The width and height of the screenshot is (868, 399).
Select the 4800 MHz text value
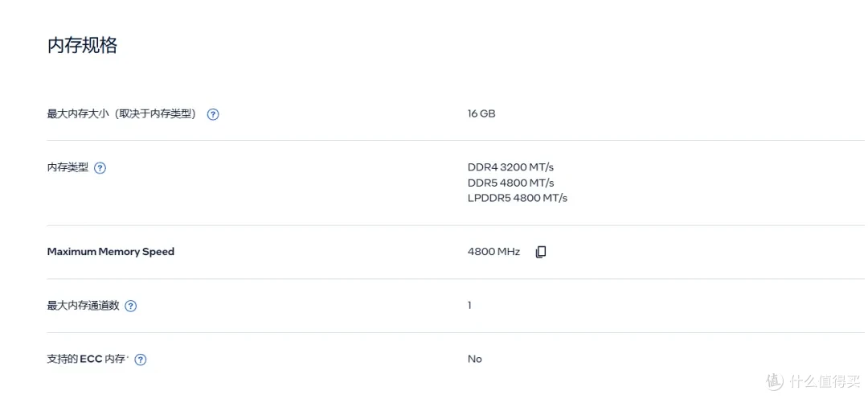point(493,252)
